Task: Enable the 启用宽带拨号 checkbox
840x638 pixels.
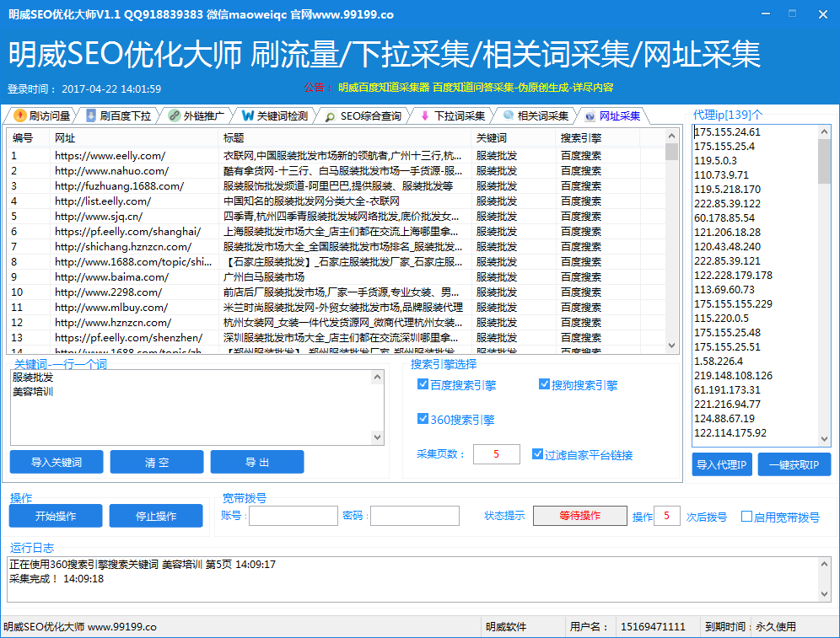Action: tap(746, 517)
